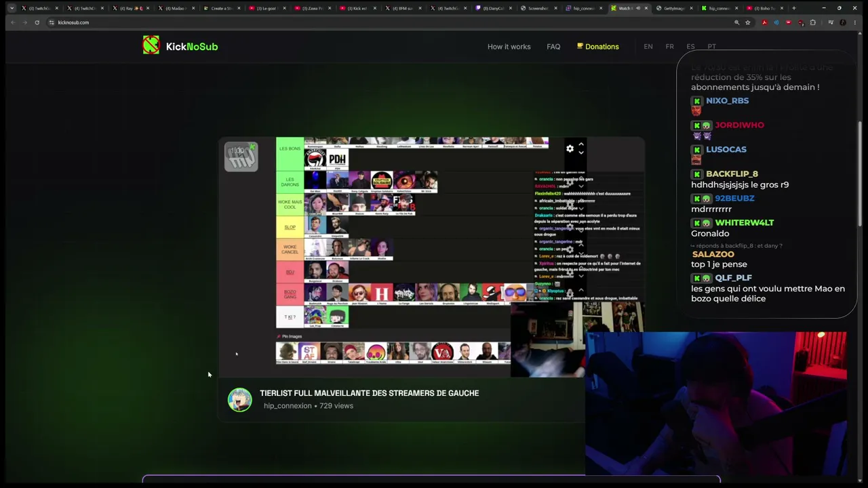868x488 pixels.
Task: Bookmark this page with the star icon
Action: tap(748, 22)
